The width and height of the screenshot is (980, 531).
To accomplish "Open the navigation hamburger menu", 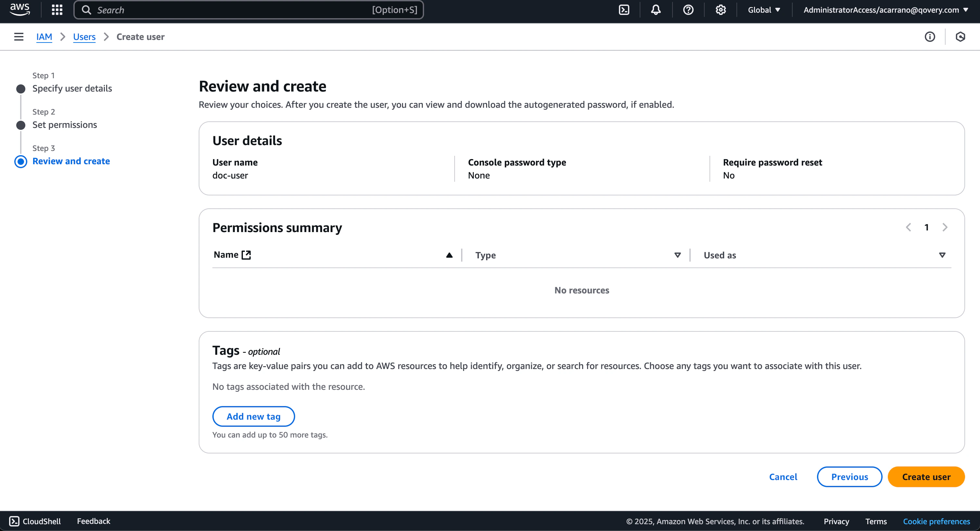I will 18,37.
